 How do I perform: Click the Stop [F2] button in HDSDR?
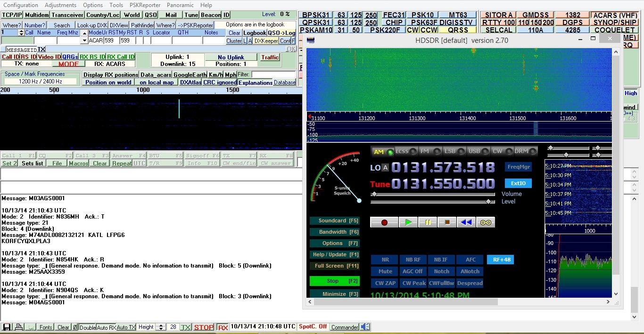point(334,281)
